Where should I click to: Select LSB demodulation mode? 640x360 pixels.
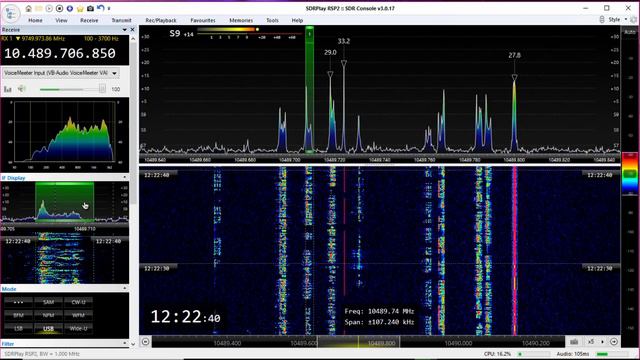(18, 329)
